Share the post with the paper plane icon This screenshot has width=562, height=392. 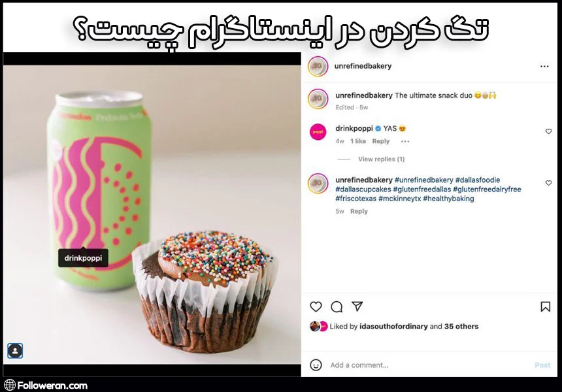coord(357,306)
